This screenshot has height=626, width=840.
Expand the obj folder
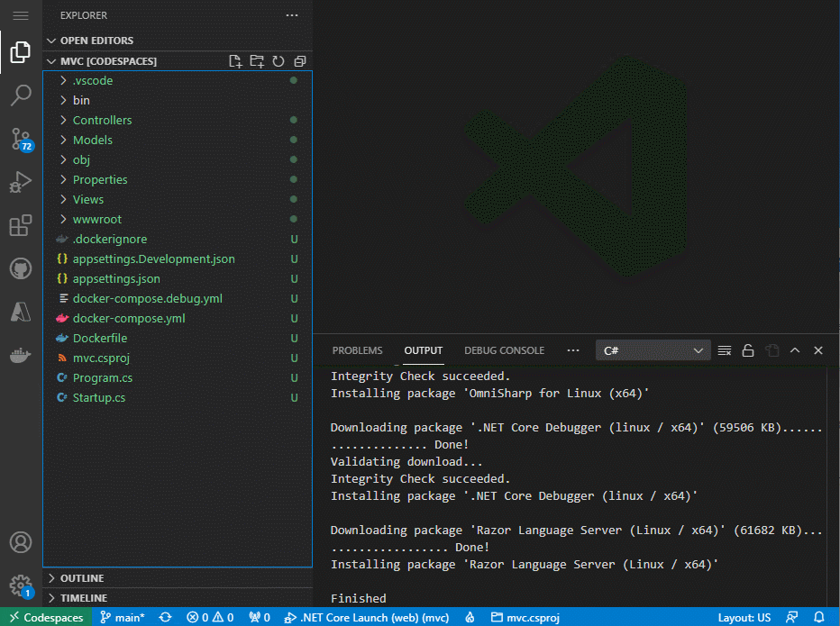coord(178,159)
